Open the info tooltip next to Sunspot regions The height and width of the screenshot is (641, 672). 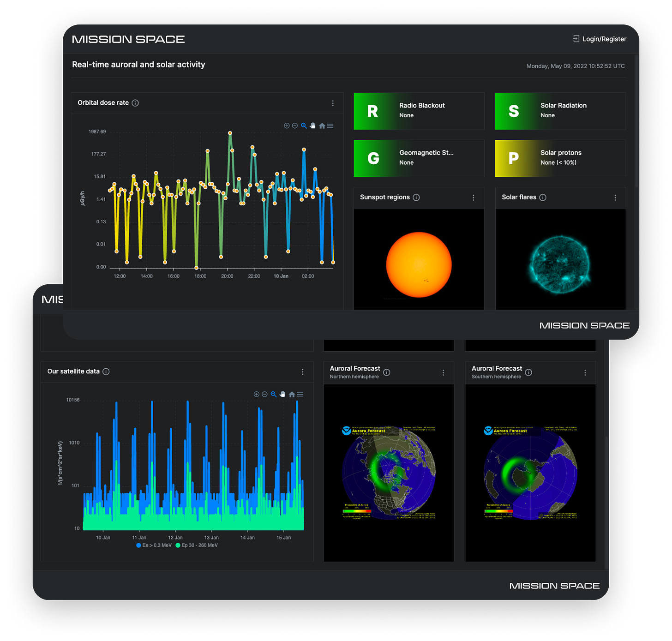[416, 197]
